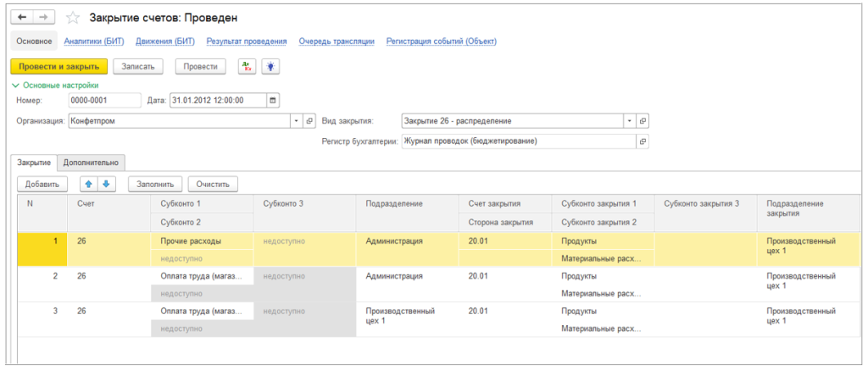This screenshot has height=370, width=868.
Task: Expand Организация dropdown list
Action: (x=296, y=120)
